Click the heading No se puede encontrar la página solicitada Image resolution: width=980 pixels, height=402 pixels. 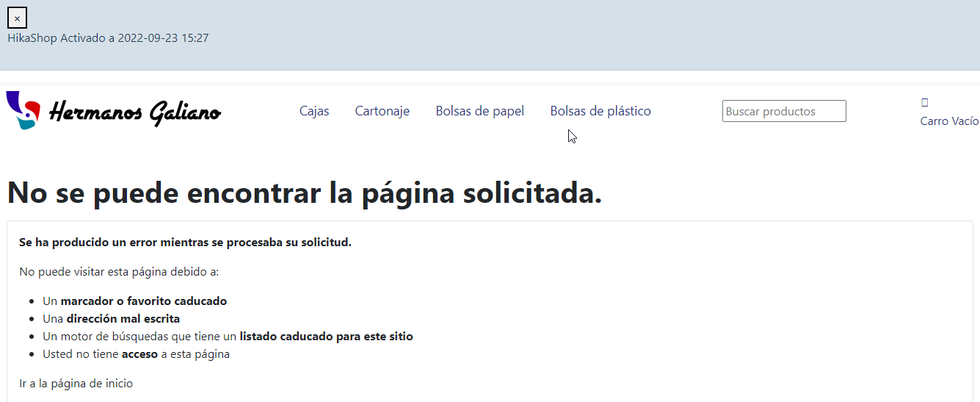click(305, 193)
